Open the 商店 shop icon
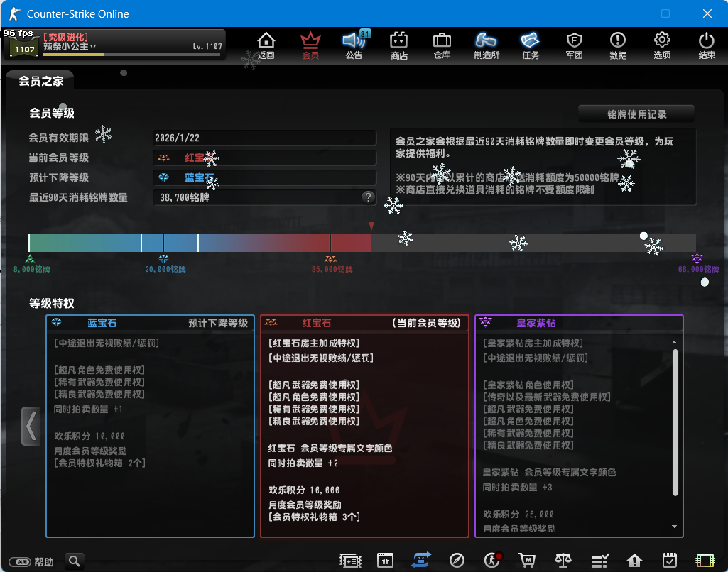 399,45
